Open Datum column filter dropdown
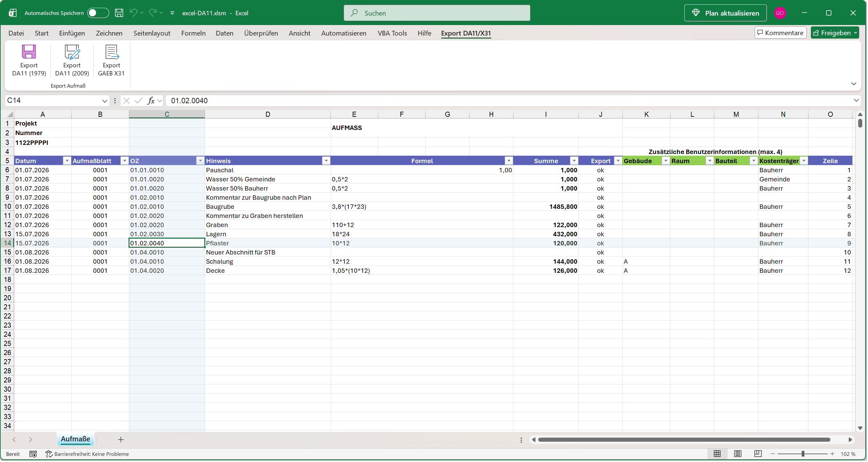 [x=67, y=161]
